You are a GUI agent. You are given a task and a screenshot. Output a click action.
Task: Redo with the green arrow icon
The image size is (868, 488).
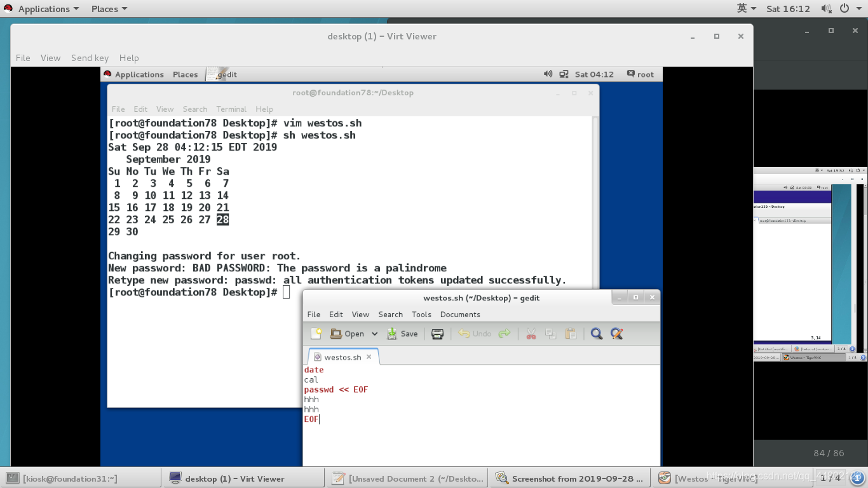click(x=505, y=334)
